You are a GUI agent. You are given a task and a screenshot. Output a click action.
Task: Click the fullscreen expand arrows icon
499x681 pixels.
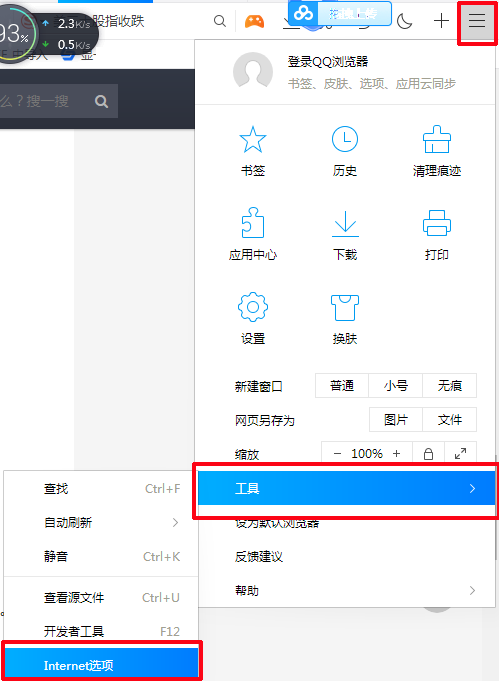point(460,453)
